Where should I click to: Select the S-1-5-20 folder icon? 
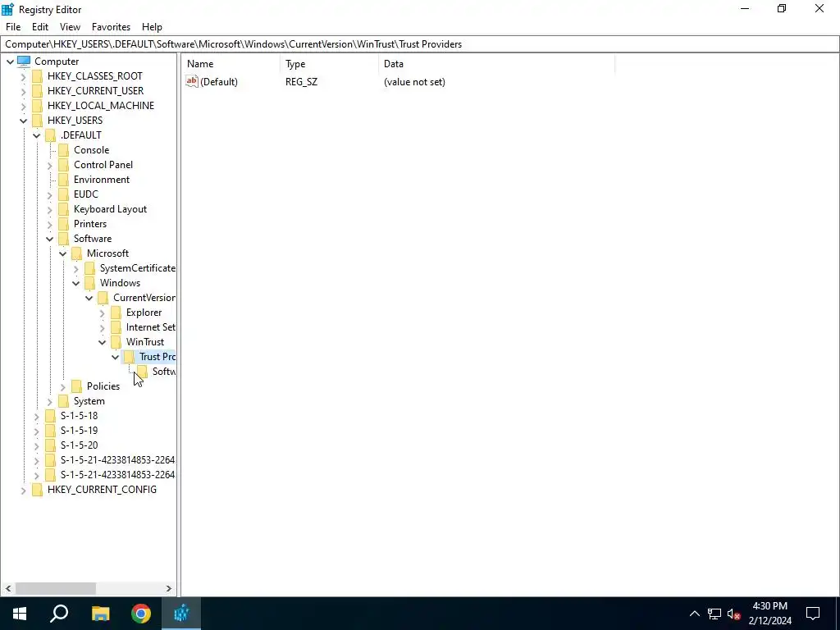[x=50, y=445]
